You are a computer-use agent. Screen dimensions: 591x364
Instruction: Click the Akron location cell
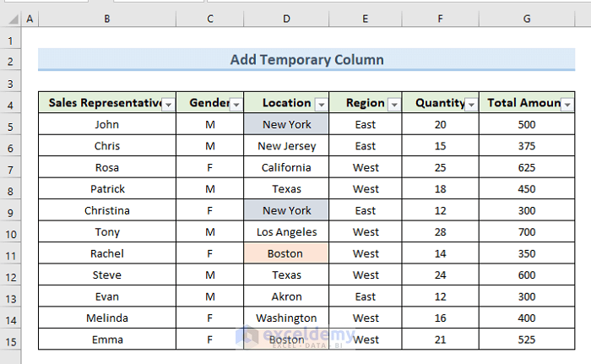(287, 296)
